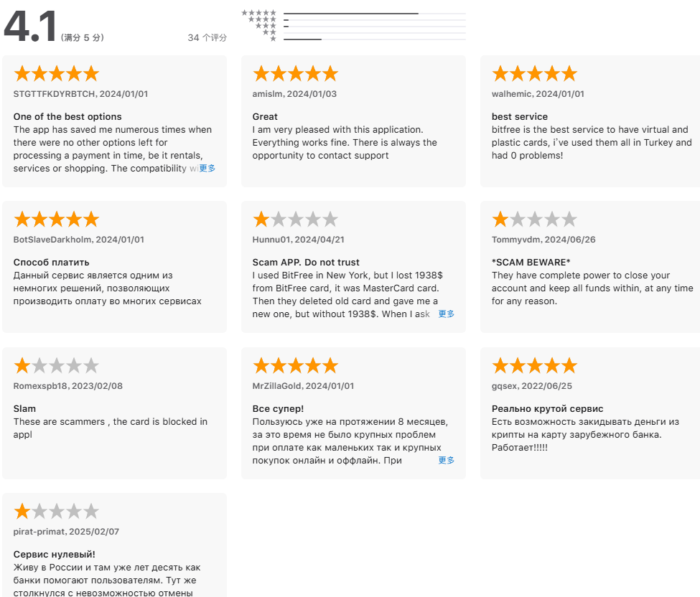
Task: Click the five-star rating on the amislm review
Action: click(295, 74)
